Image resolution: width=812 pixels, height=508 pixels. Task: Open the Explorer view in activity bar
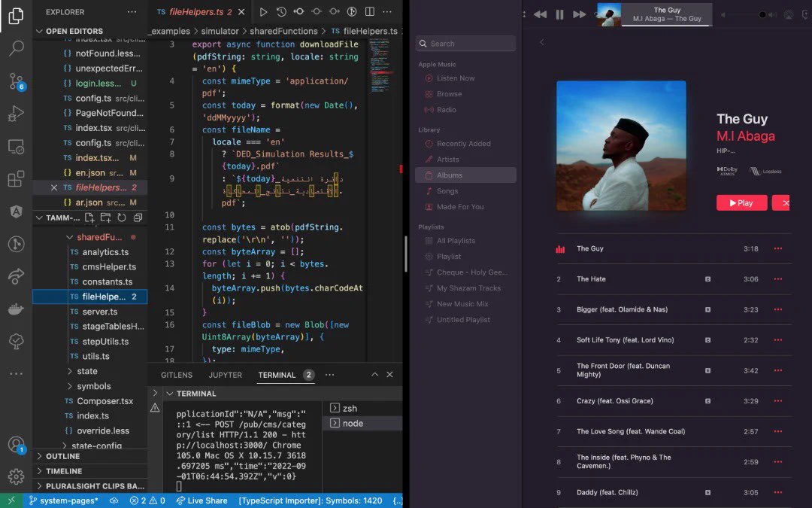(x=16, y=16)
